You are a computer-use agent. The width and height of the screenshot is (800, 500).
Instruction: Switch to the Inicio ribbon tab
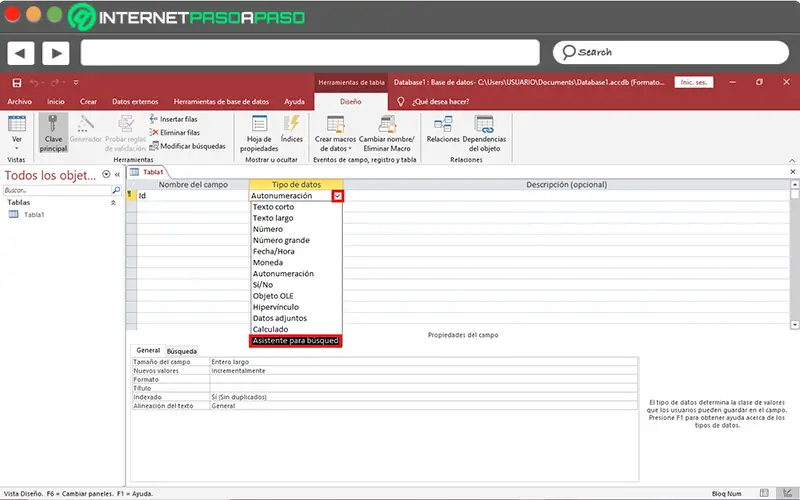pos(56,102)
